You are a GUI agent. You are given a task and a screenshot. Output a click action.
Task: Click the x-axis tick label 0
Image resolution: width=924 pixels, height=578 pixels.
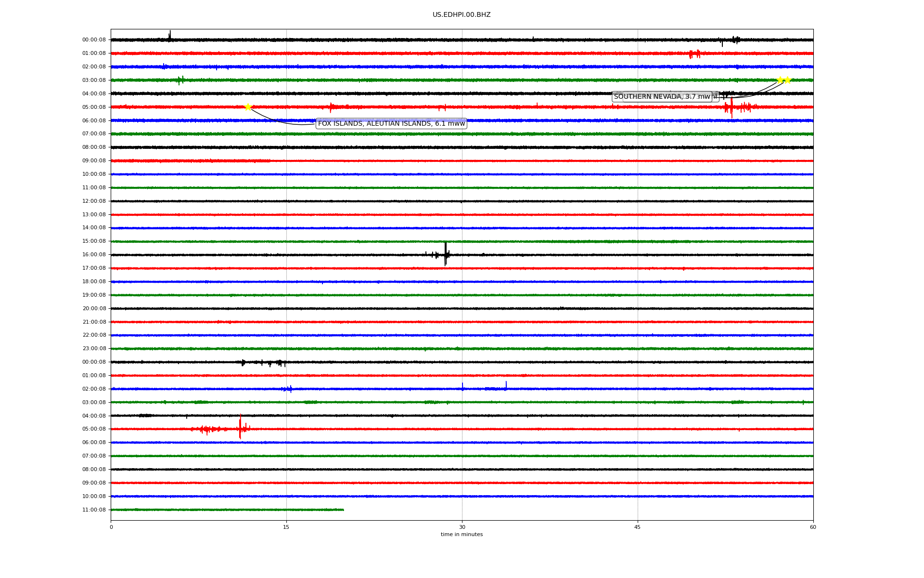pyautogui.click(x=111, y=527)
